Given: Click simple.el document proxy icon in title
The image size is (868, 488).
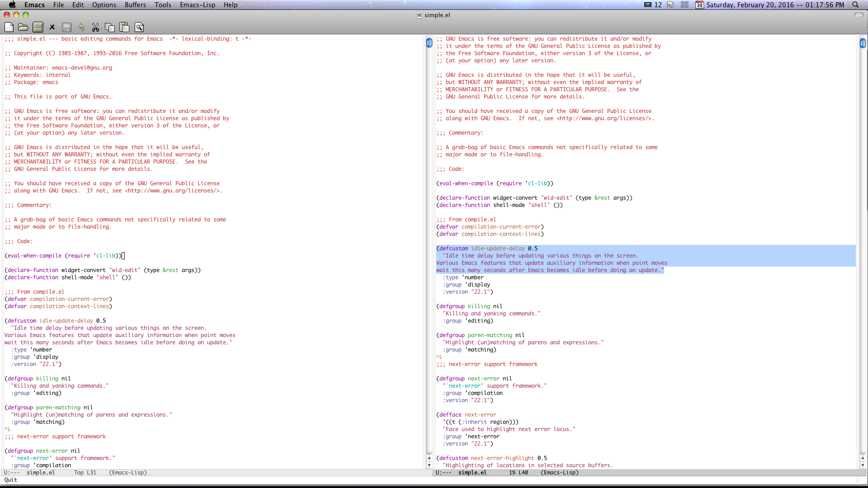Looking at the screenshot, I should click(419, 15).
